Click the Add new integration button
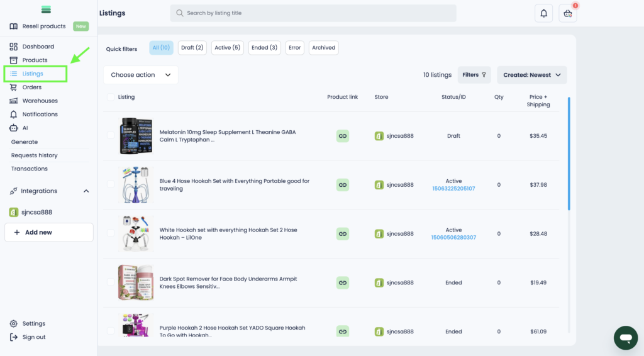Image resolution: width=644 pixels, height=356 pixels. pyautogui.click(x=48, y=232)
